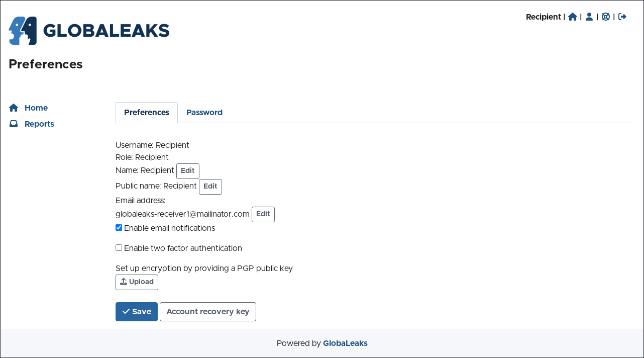Viewport: 644px width, 358px height.
Task: Open Account recovery key
Action: click(207, 312)
